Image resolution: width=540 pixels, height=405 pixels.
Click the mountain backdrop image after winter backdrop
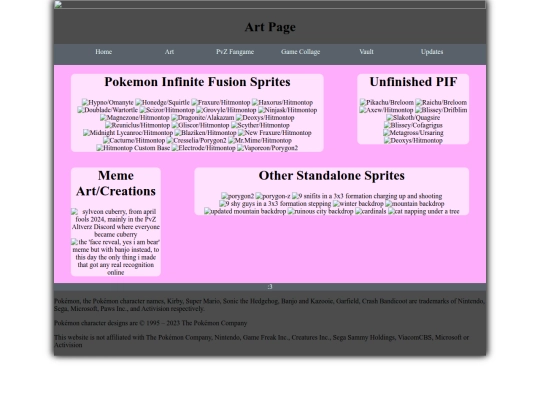point(415,204)
